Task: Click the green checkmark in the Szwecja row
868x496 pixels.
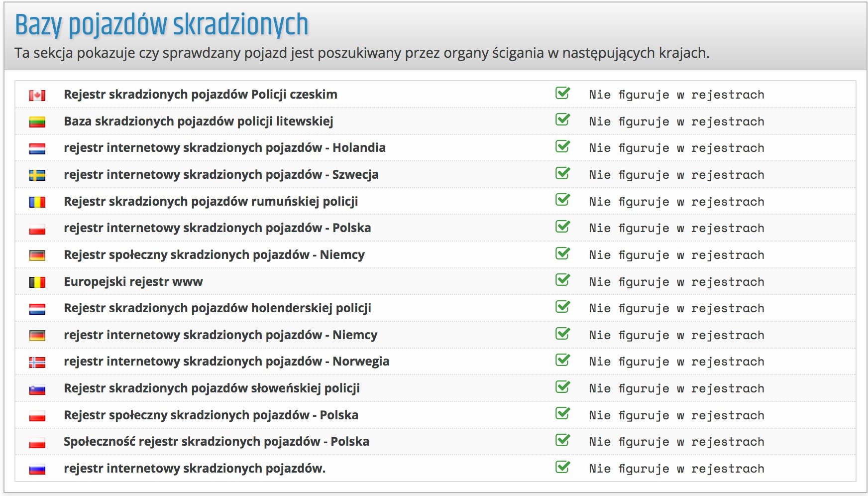Action: [563, 173]
